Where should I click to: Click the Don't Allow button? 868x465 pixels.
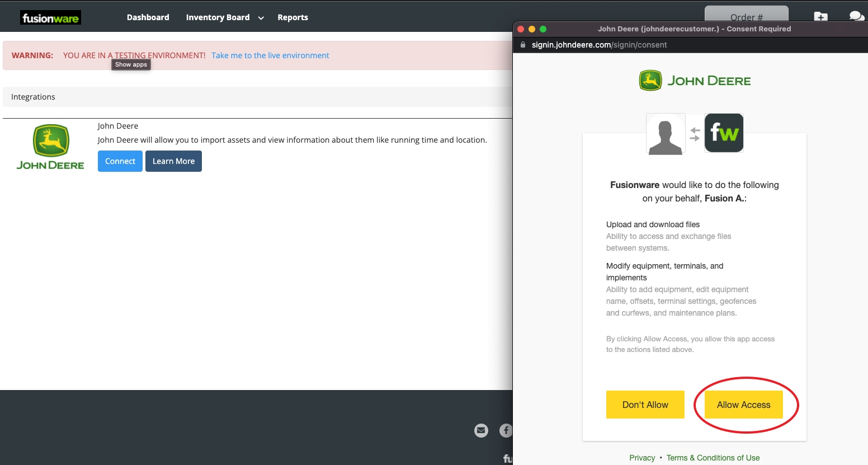[x=645, y=405]
